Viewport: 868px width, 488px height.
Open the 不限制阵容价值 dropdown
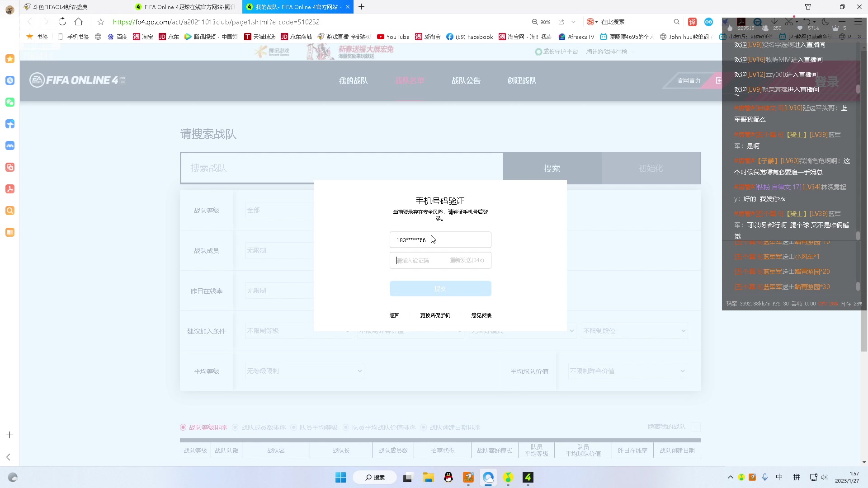[x=628, y=371]
